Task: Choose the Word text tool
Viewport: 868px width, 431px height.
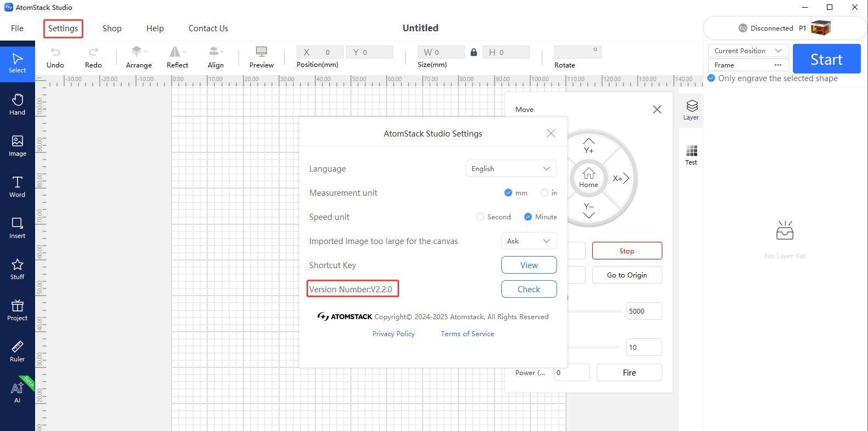Action: pyautogui.click(x=18, y=187)
